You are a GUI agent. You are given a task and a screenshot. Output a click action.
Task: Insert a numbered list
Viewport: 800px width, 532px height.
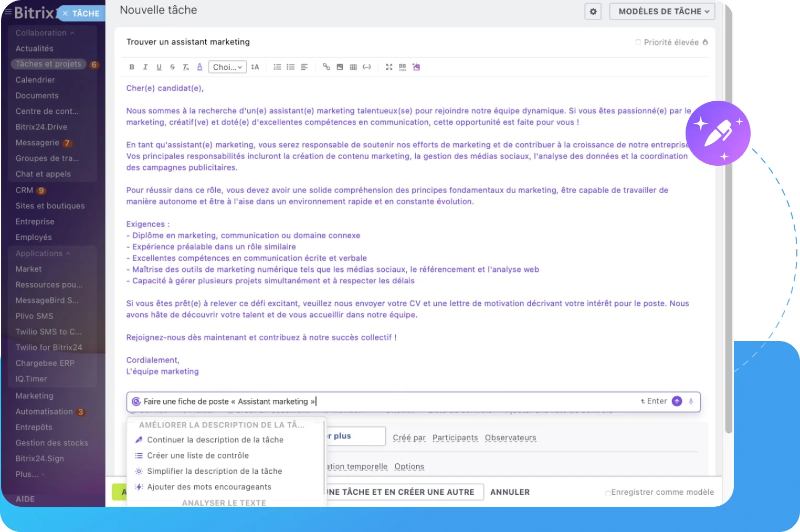(277, 67)
